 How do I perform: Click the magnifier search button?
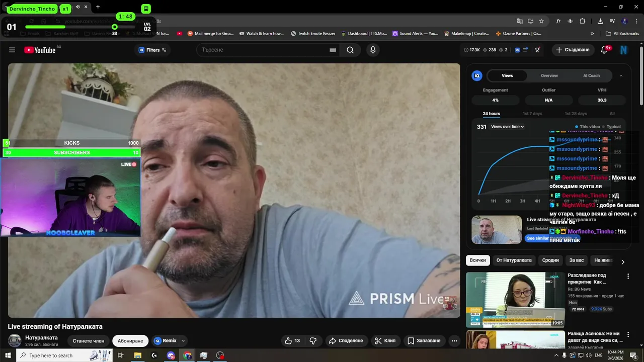coord(350,50)
